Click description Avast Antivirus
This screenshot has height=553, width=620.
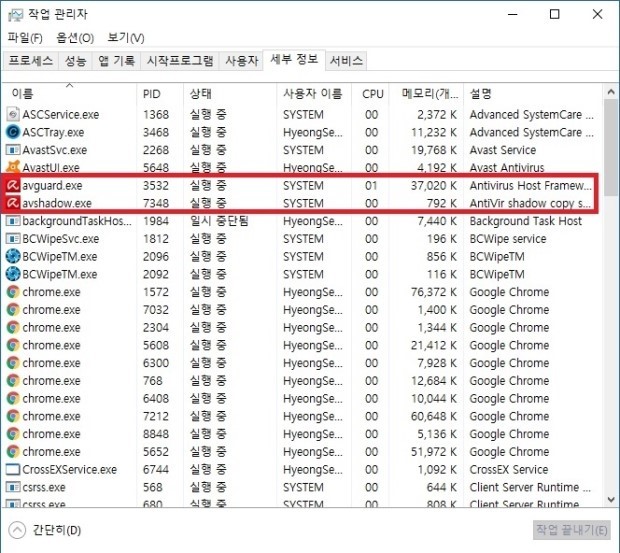pyautogui.click(x=507, y=168)
